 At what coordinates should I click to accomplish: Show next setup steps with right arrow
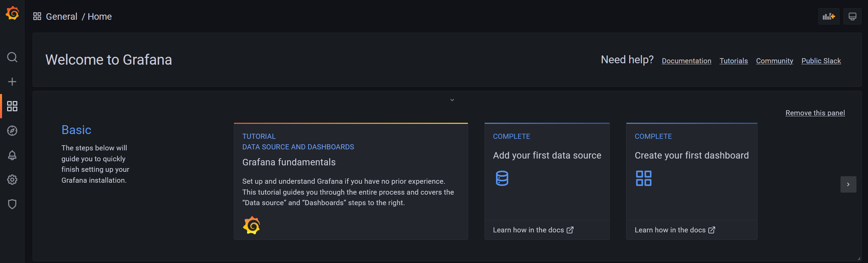(848, 184)
